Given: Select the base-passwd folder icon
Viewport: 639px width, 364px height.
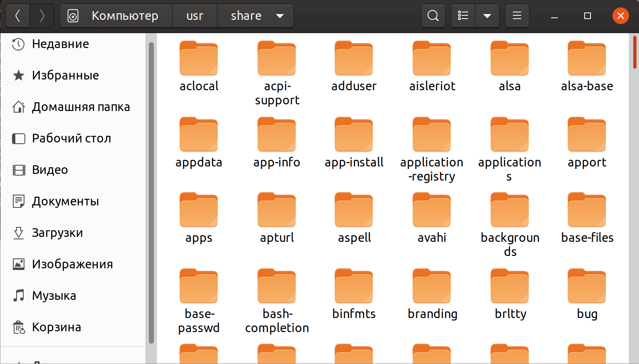Looking at the screenshot, I should (x=199, y=286).
